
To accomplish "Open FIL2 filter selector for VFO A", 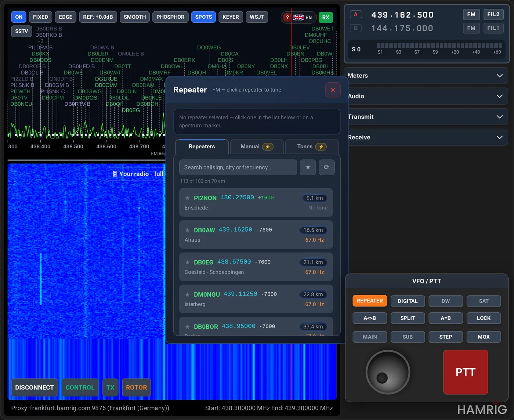I will pos(493,14).
